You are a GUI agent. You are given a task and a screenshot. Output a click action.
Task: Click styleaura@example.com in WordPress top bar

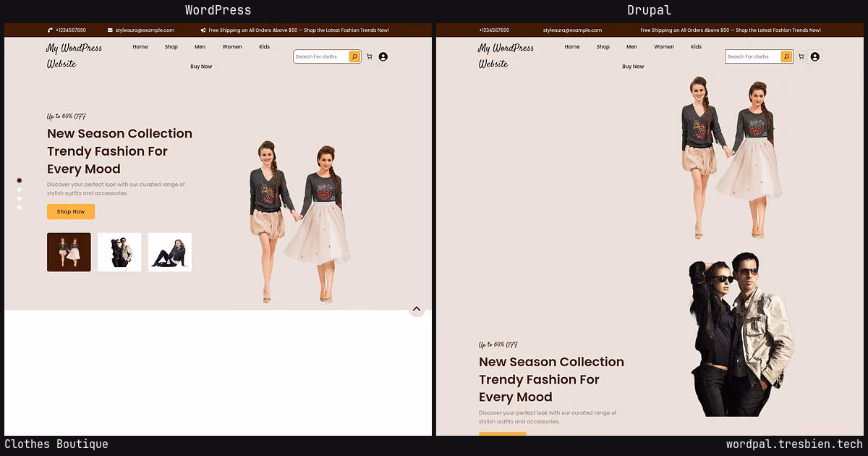click(x=145, y=30)
